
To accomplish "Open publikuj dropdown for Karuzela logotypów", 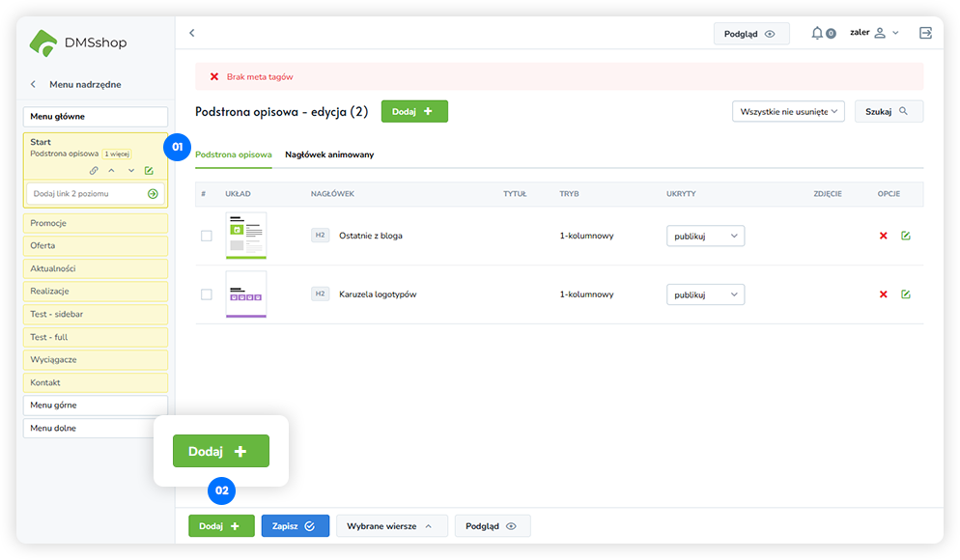I will [705, 294].
